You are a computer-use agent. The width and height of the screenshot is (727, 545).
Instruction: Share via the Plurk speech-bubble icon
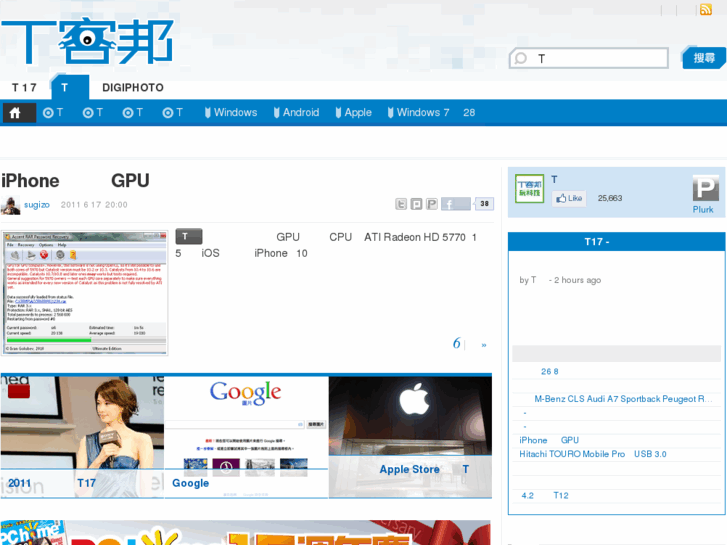click(416, 204)
